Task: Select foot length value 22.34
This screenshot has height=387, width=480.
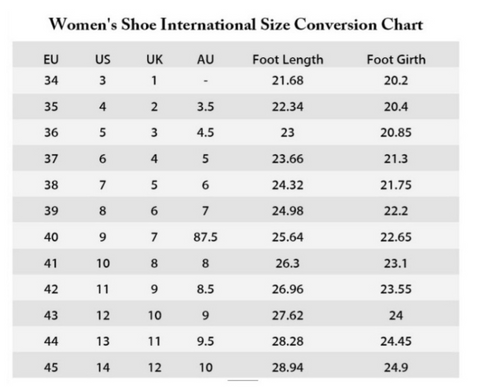Action: [288, 107]
